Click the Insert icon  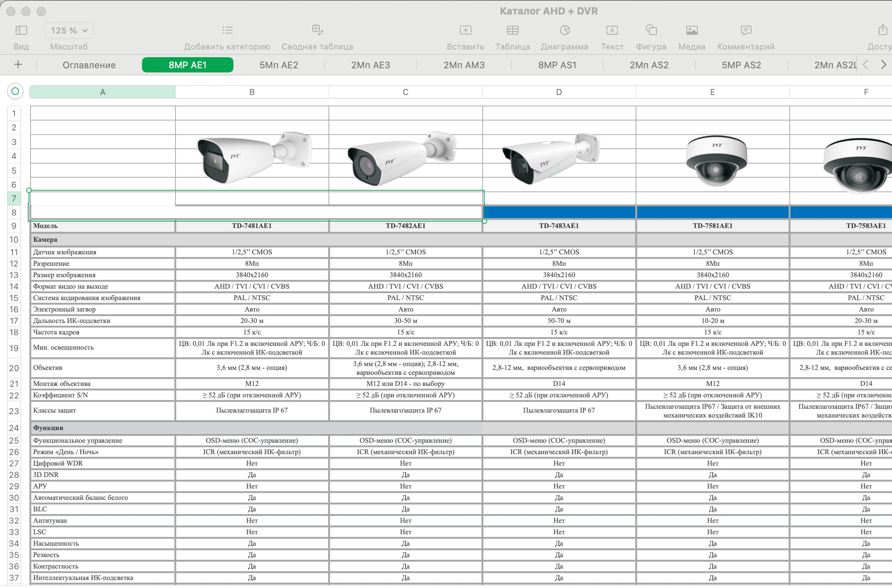pos(465,30)
